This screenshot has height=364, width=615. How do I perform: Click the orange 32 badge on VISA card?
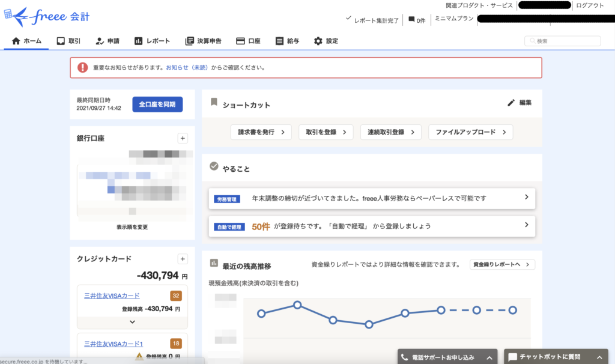[176, 296]
